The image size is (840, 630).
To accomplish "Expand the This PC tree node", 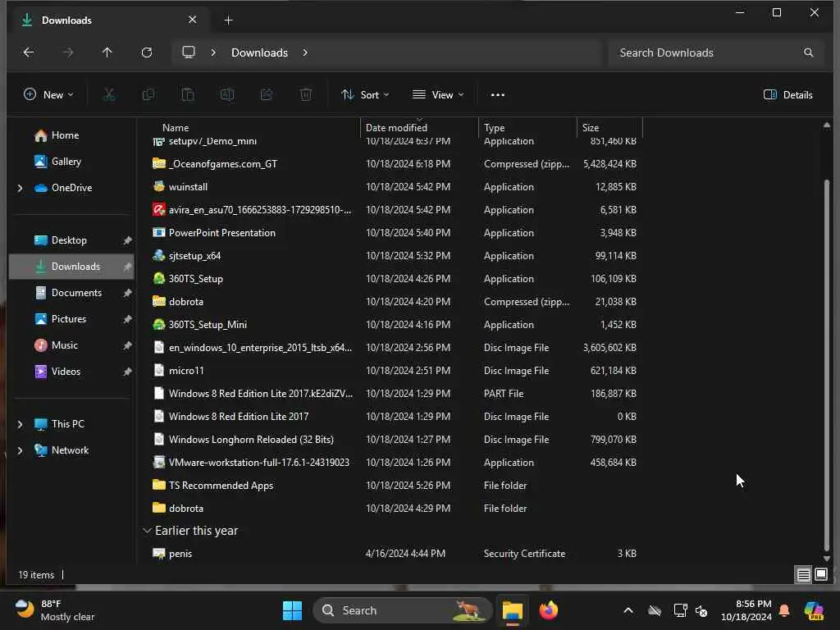I will pyautogui.click(x=21, y=424).
